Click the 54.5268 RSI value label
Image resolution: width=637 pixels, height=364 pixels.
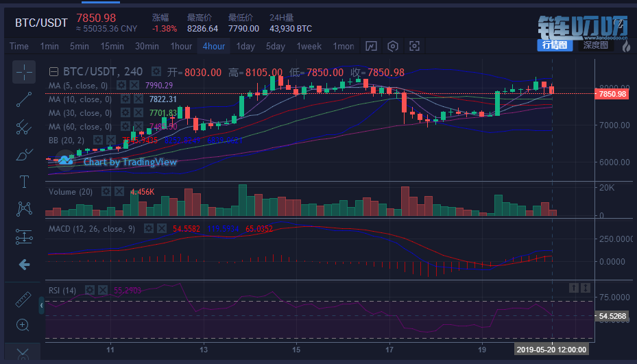612,316
